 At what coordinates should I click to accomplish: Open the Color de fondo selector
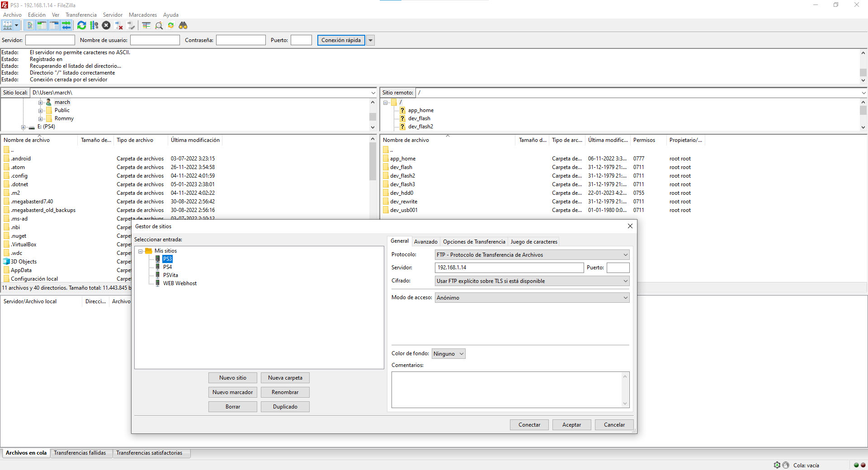click(x=448, y=354)
